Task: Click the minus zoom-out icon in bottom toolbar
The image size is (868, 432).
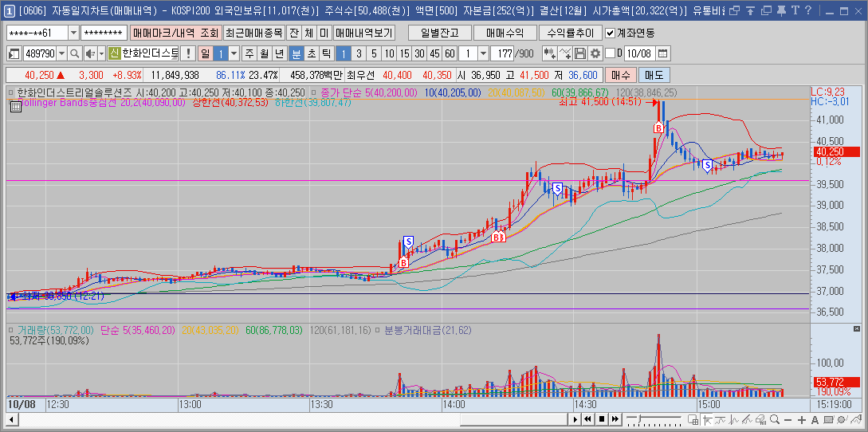Action: pos(787,419)
